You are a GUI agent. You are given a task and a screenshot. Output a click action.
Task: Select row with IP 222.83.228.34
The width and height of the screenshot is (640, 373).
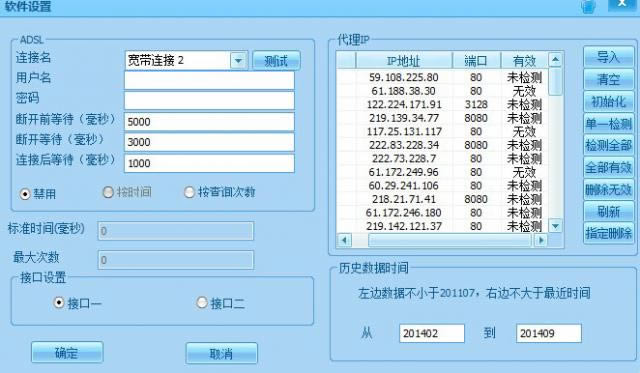[x=442, y=144]
